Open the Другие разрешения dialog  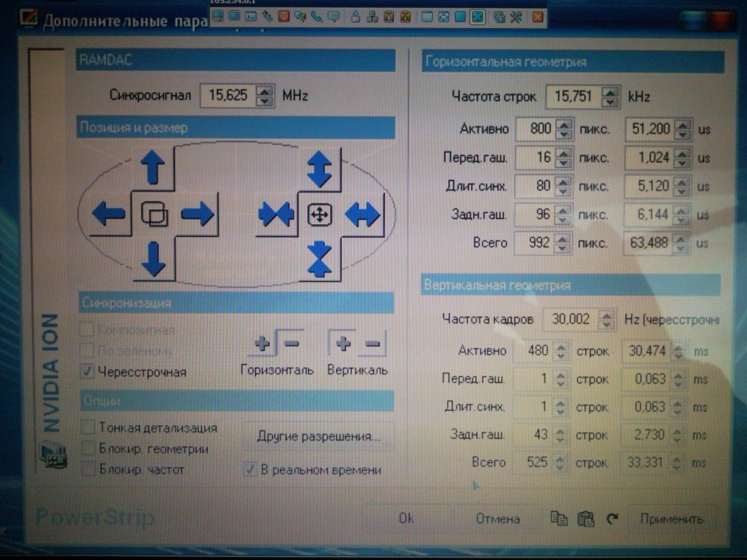318,436
